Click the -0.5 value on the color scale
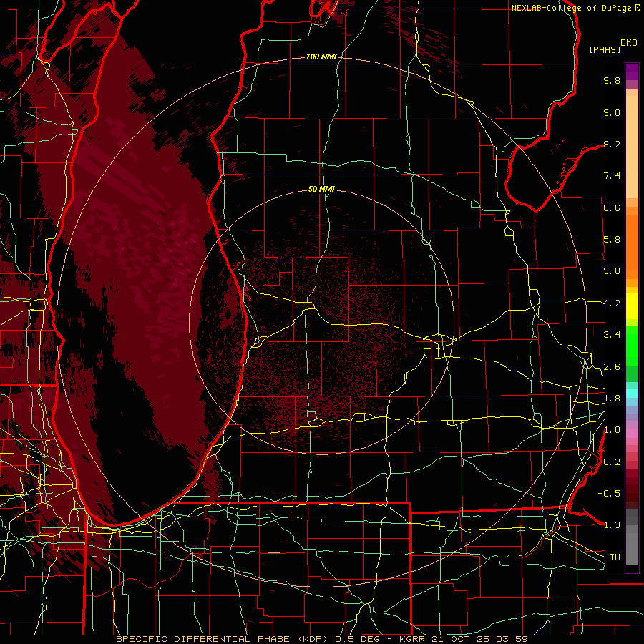The width and height of the screenshot is (644, 644). click(609, 494)
